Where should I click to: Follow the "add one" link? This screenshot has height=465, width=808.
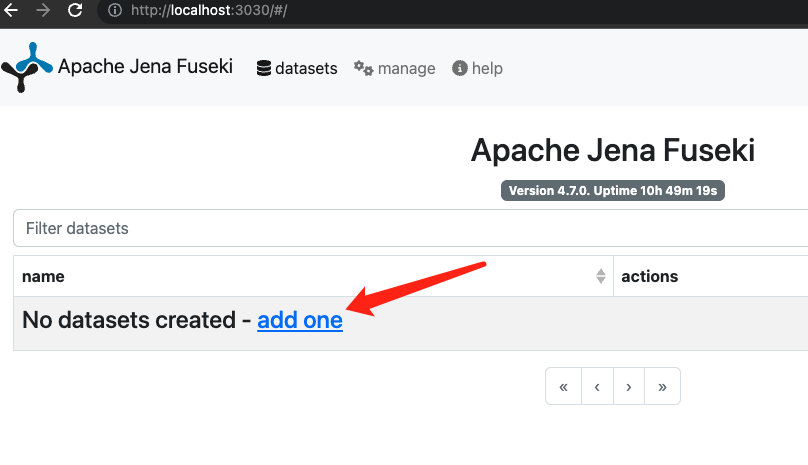click(x=300, y=321)
